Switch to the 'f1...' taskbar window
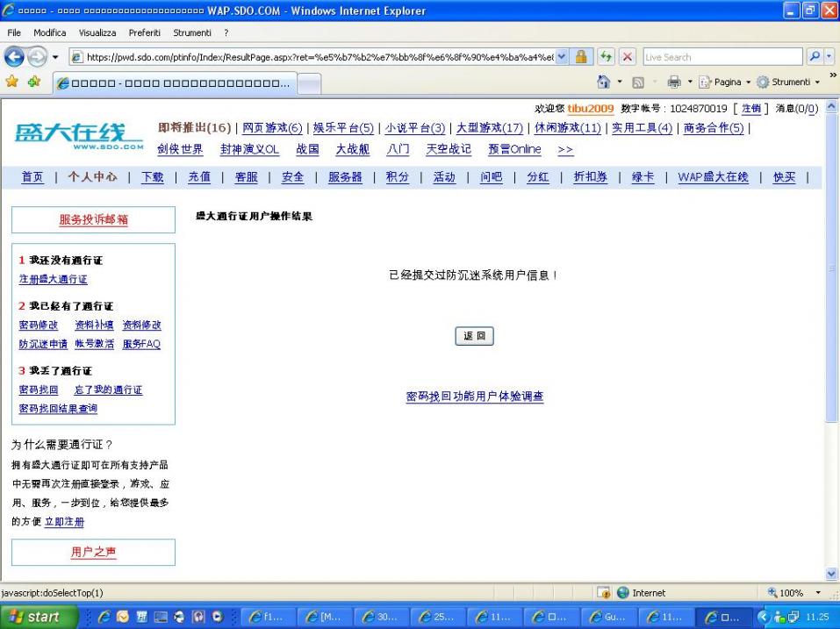Image resolution: width=840 pixels, height=629 pixels. [269, 617]
